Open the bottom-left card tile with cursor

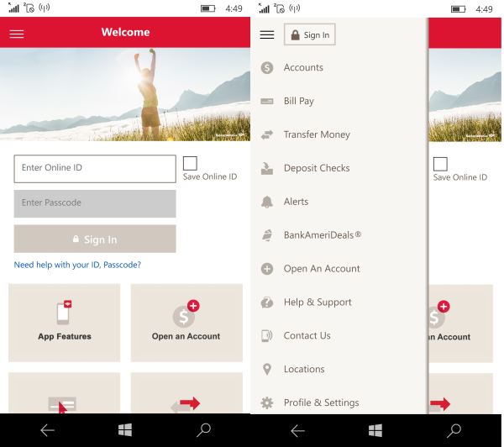pyautogui.click(x=65, y=393)
